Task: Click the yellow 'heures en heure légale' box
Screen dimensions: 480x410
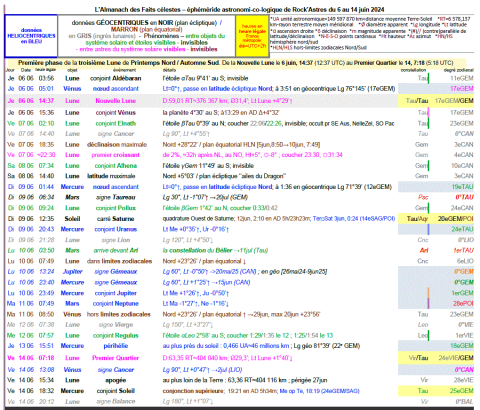Action: point(252,36)
